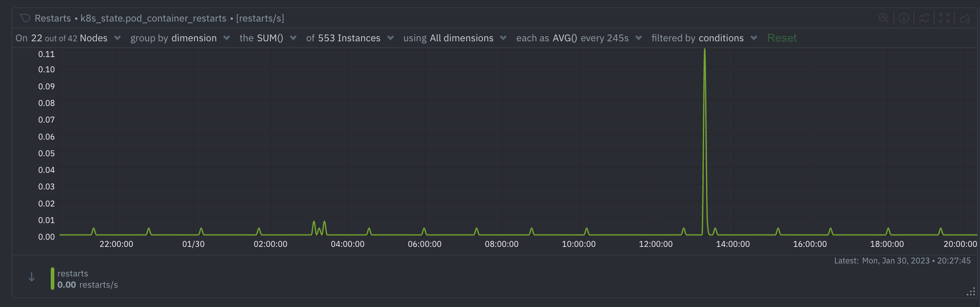Open the Nodes selection dropdown

point(68,38)
